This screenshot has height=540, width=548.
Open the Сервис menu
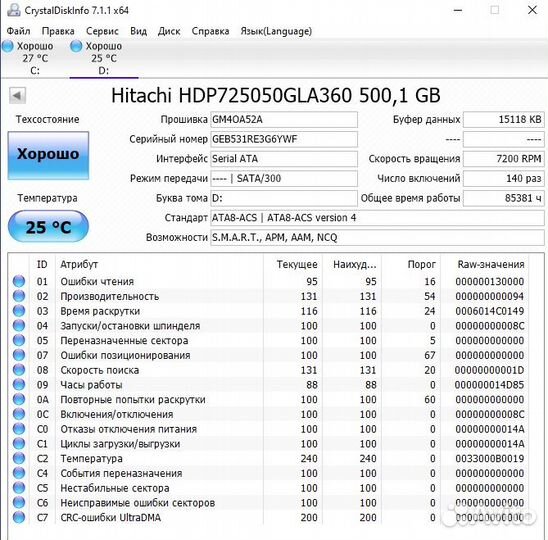102,31
